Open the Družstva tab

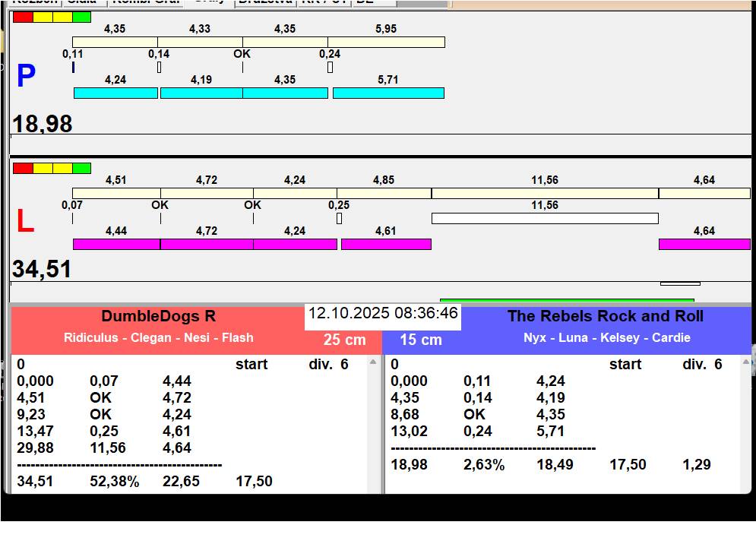tap(264, 2)
